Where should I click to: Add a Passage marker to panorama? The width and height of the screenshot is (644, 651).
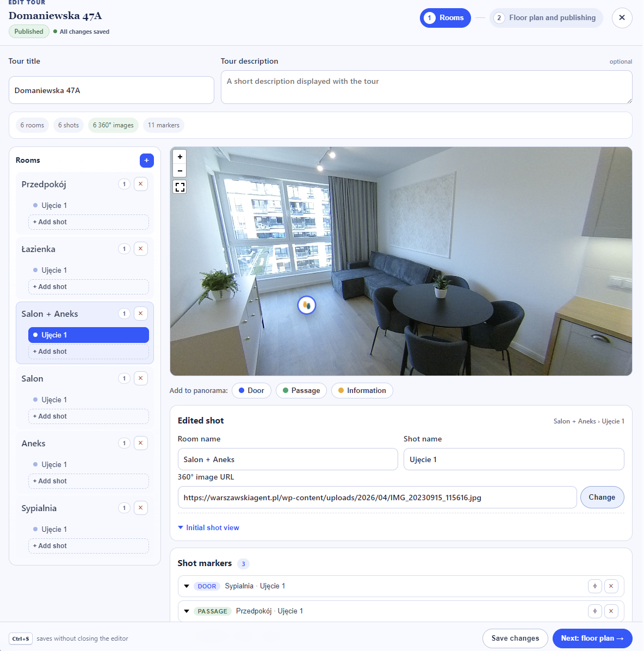301,391
